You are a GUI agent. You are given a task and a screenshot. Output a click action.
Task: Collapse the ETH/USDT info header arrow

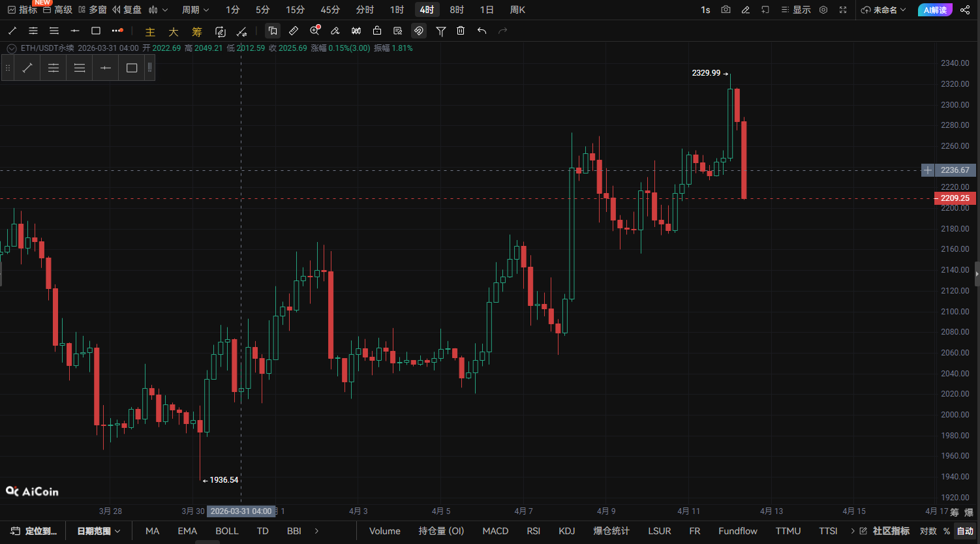click(x=11, y=48)
